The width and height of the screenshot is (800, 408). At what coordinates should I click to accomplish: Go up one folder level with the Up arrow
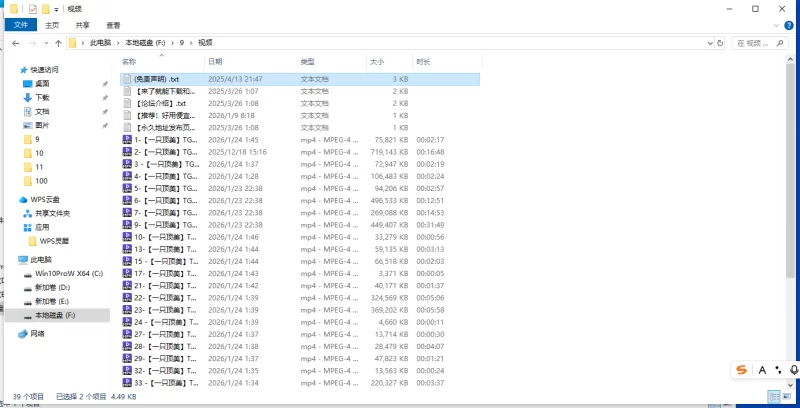point(59,43)
